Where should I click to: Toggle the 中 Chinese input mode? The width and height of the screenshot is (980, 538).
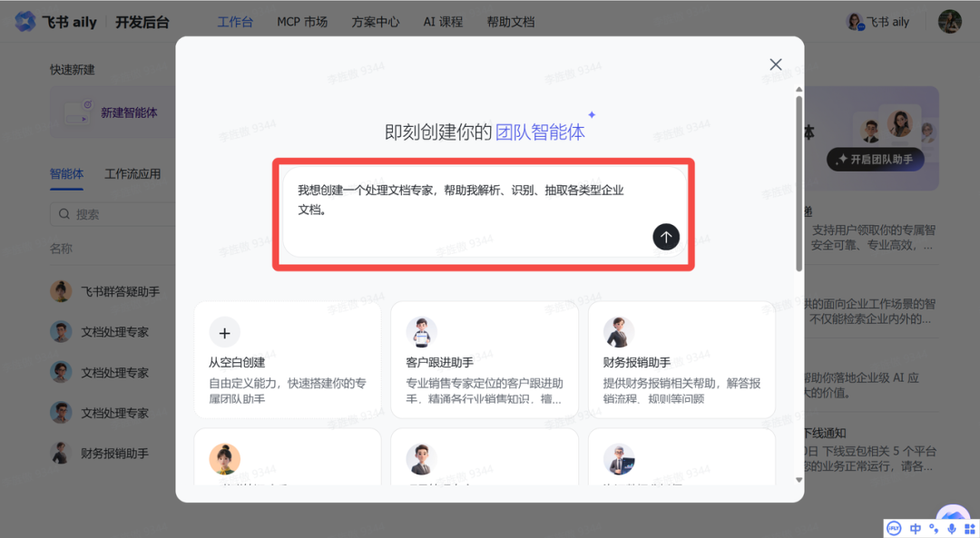pyautogui.click(x=916, y=529)
